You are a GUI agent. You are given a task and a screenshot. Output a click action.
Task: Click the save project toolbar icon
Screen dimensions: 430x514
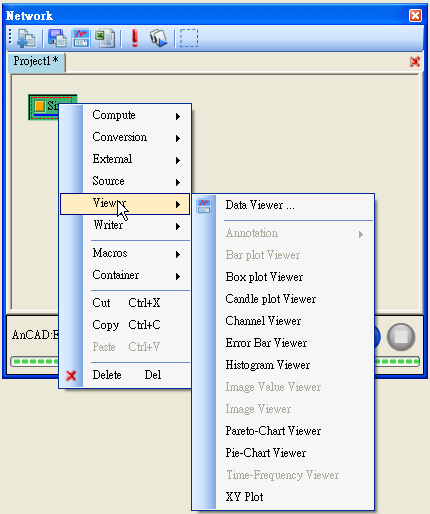[x=57, y=38]
